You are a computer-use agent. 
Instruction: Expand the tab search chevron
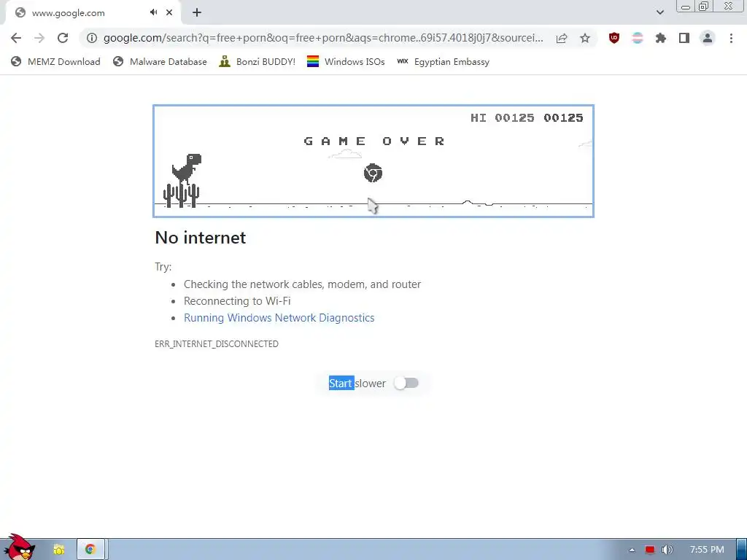click(x=659, y=12)
